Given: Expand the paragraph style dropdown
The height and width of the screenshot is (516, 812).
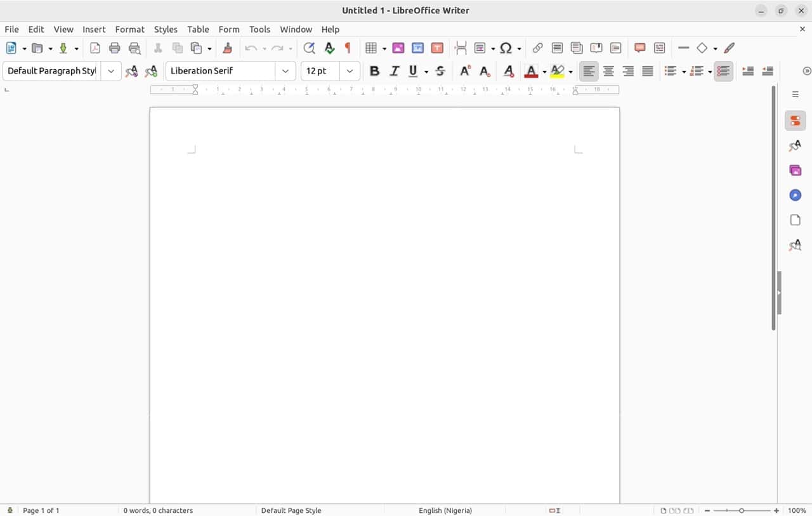Looking at the screenshot, I should coord(111,70).
